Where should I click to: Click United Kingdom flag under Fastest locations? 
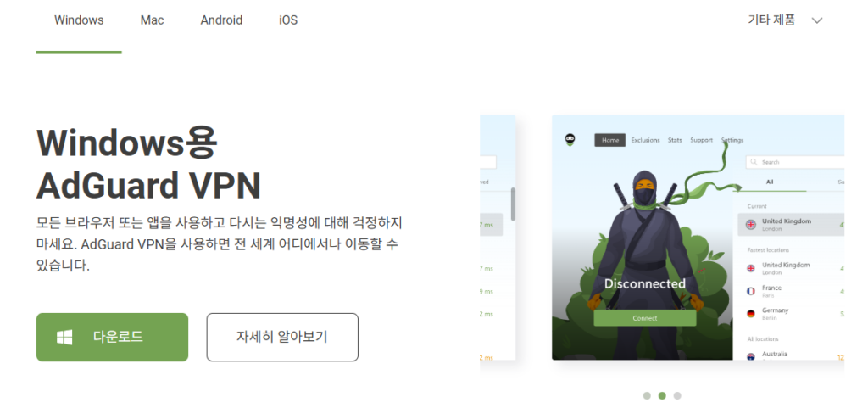pyautogui.click(x=751, y=268)
